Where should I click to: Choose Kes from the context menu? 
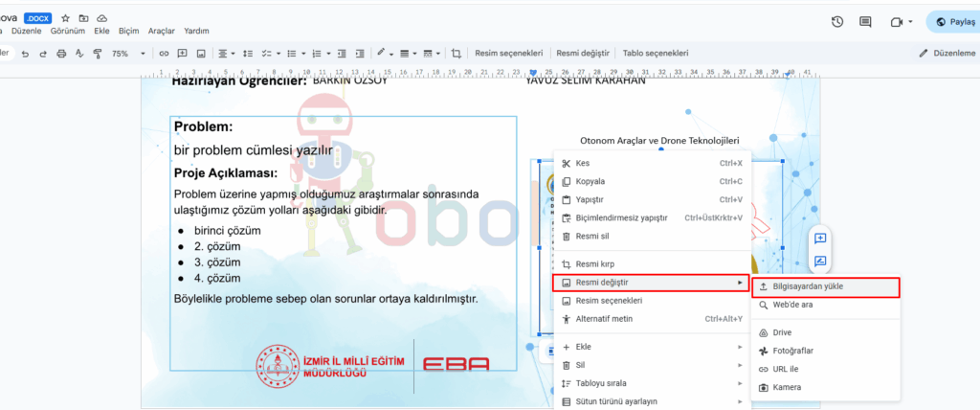coord(652,164)
